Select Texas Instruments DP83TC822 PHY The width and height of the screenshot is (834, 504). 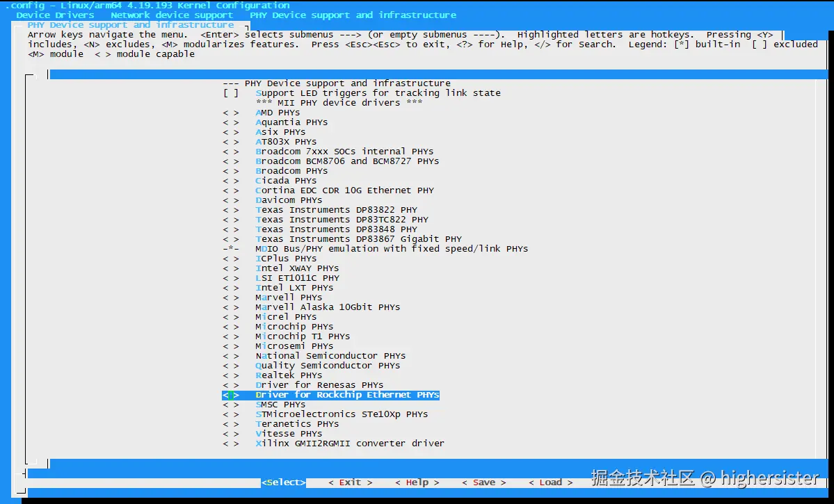[x=326, y=220]
